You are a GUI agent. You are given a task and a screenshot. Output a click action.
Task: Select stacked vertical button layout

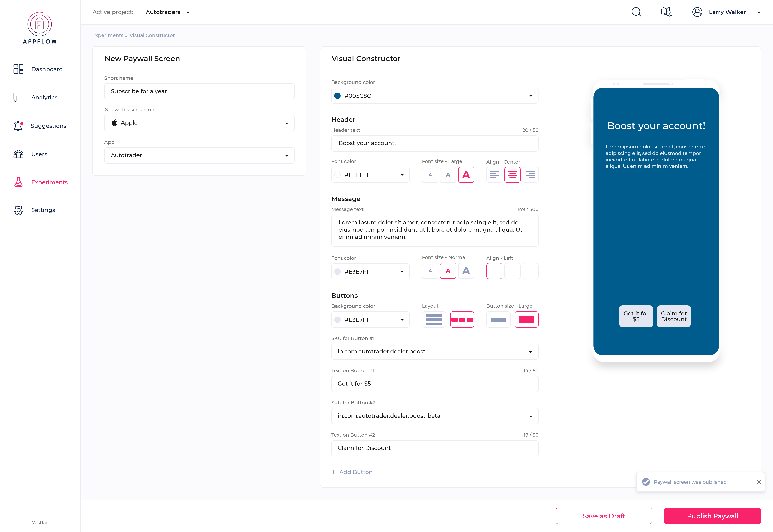tap(434, 319)
